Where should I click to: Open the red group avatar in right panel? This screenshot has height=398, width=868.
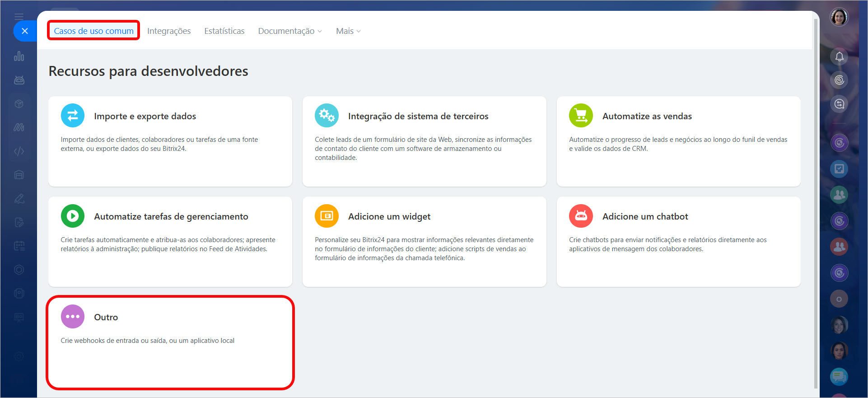click(839, 247)
